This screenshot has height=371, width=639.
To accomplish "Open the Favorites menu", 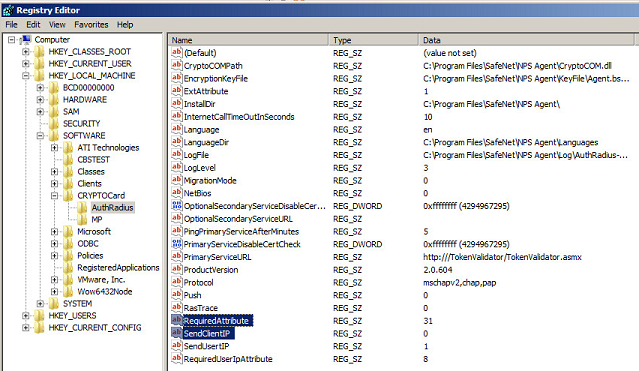I will (x=91, y=24).
